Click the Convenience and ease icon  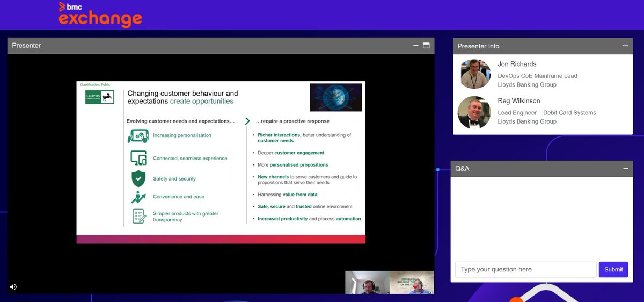(x=138, y=197)
